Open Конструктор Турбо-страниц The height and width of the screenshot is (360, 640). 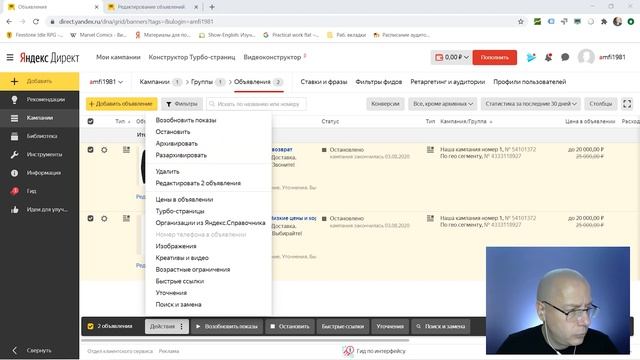click(192, 57)
